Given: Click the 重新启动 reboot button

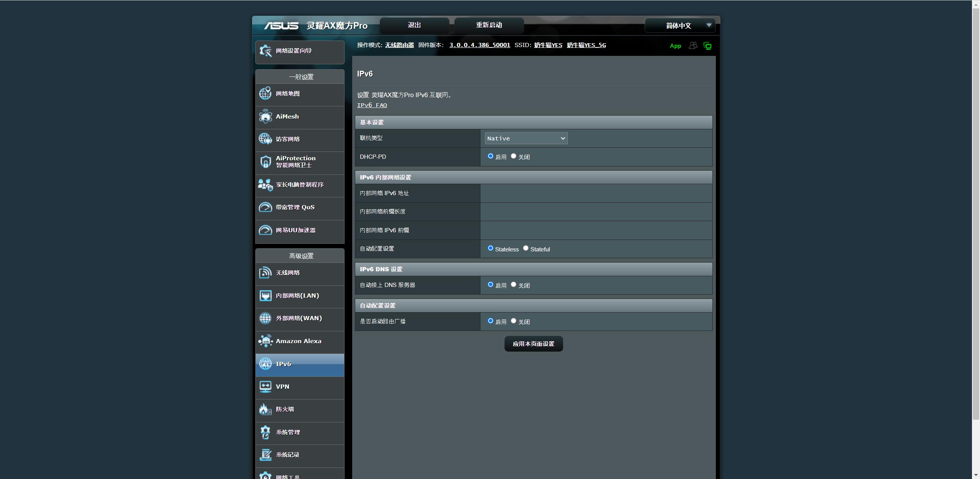Looking at the screenshot, I should [488, 25].
